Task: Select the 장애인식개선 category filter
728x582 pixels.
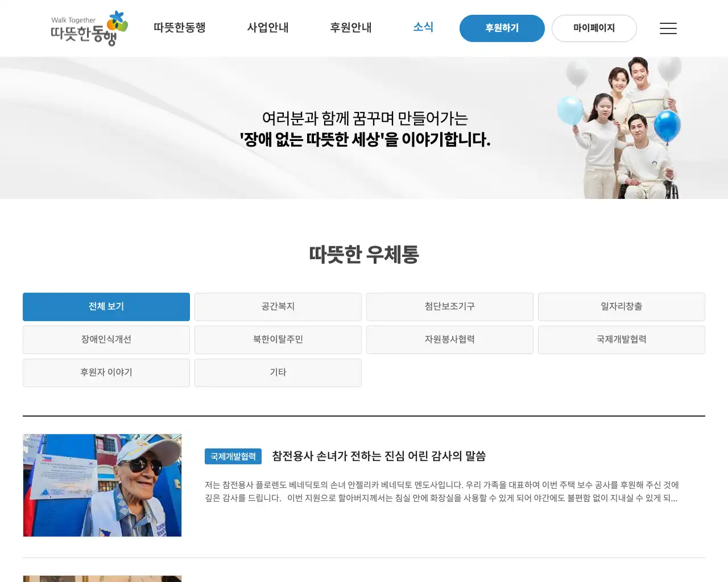Action: 106,340
